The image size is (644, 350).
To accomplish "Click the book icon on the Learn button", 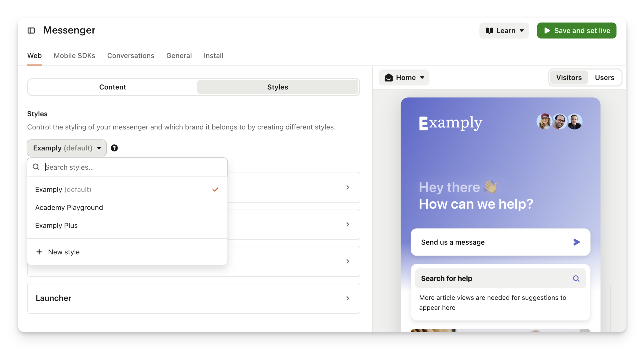I will click(x=489, y=30).
